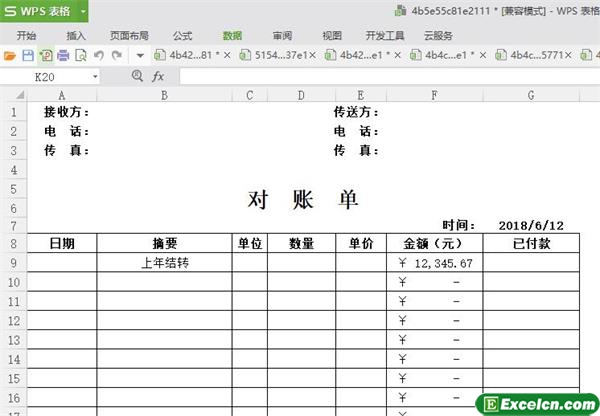Viewport: 600px width, 416px height.
Task: Expand the quick access toolbar dropdown arrow
Action: 140,56
